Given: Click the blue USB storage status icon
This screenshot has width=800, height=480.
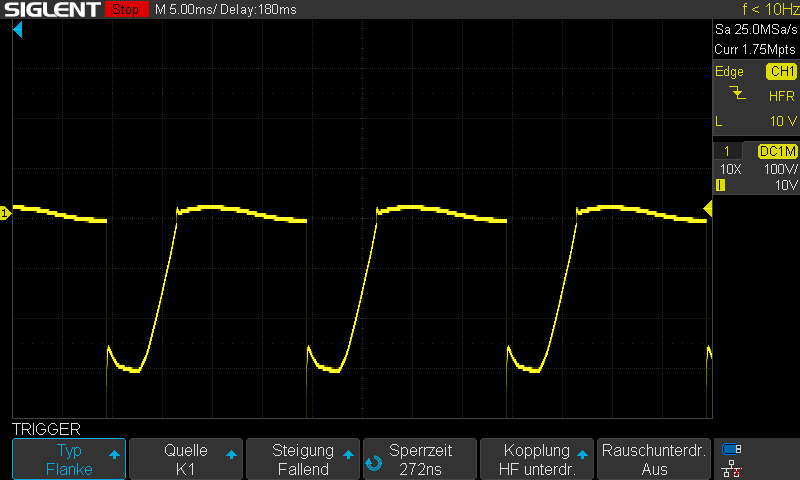Looking at the screenshot, I should 732,449.
